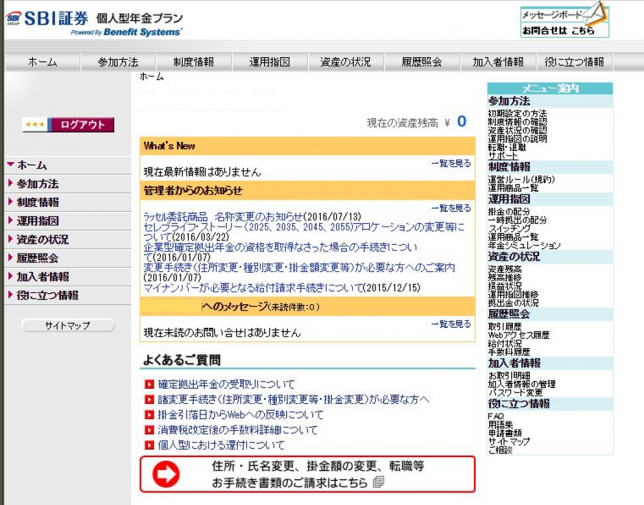644x505 pixels.
Task: Click お問合せは こちら link
Action: click(558, 30)
